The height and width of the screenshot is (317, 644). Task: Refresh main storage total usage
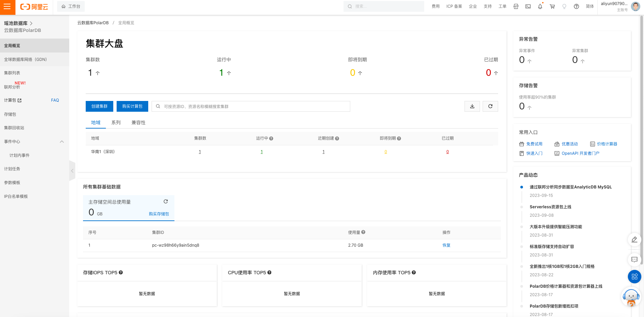pos(166,202)
